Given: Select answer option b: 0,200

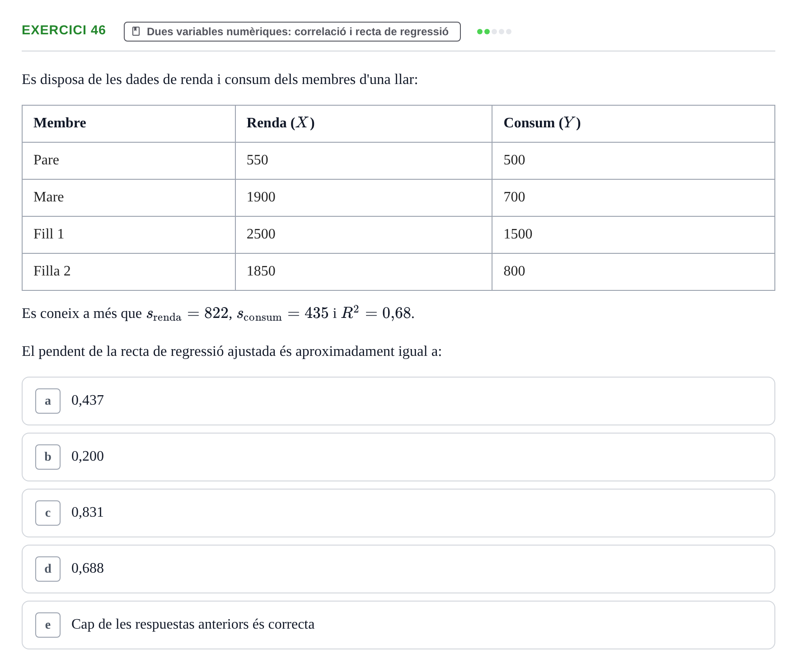Looking at the screenshot, I should click(398, 457).
